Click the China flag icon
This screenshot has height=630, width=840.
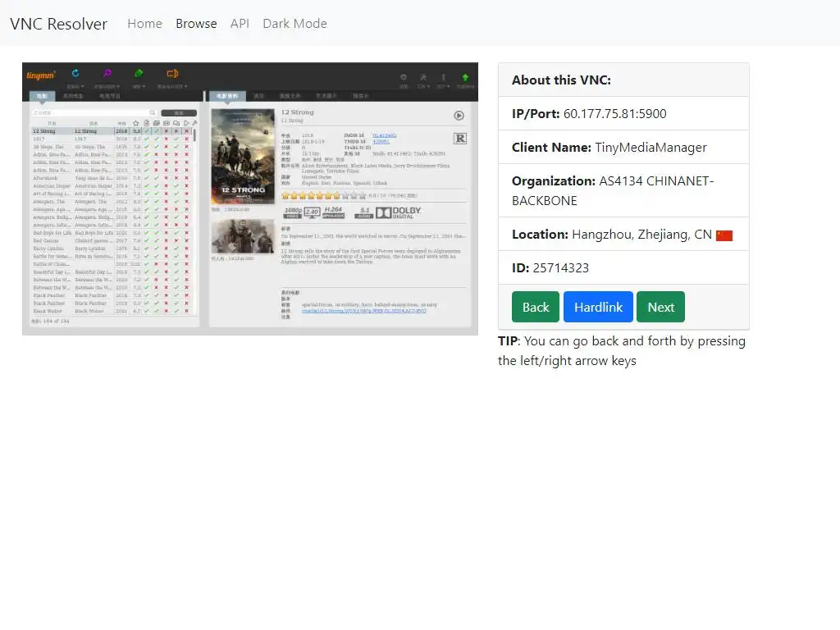point(724,235)
